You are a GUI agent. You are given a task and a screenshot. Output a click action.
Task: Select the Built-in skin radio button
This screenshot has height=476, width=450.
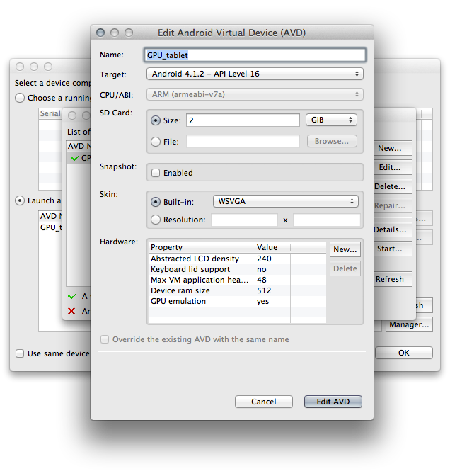156,202
